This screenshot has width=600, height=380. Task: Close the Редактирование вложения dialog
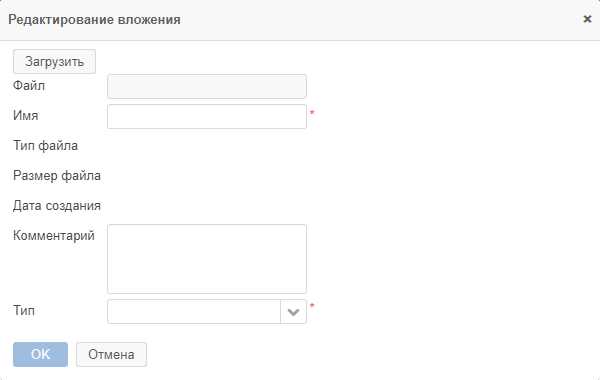pyautogui.click(x=587, y=19)
